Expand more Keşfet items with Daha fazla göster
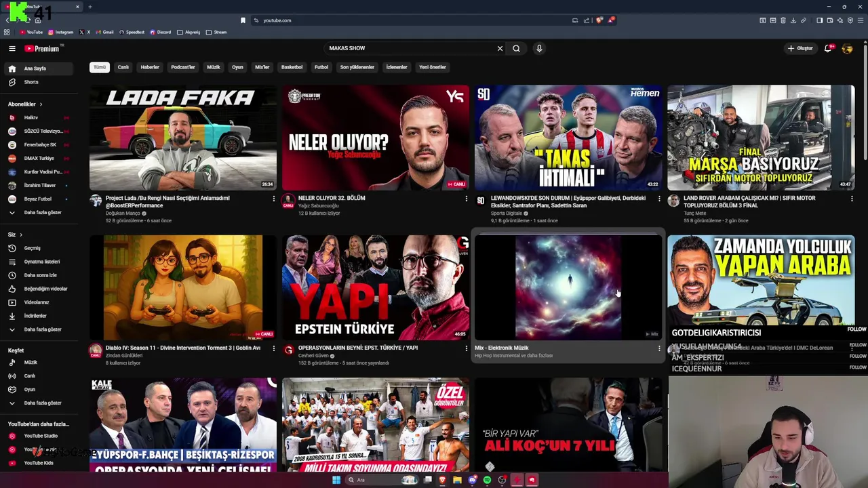The width and height of the screenshot is (868, 488). click(x=40, y=403)
